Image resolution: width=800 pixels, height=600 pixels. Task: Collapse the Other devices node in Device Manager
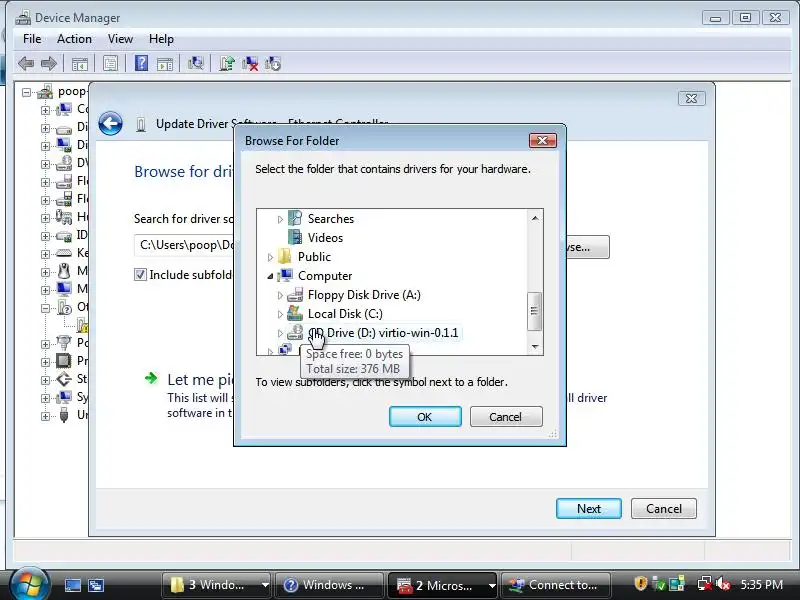(x=45, y=308)
